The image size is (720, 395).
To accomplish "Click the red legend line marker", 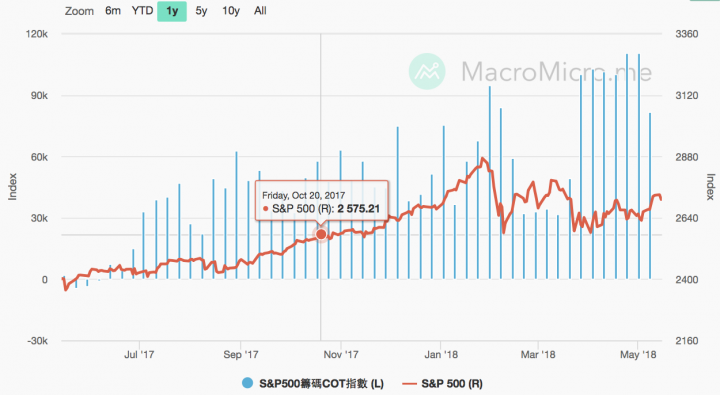I will (409, 384).
